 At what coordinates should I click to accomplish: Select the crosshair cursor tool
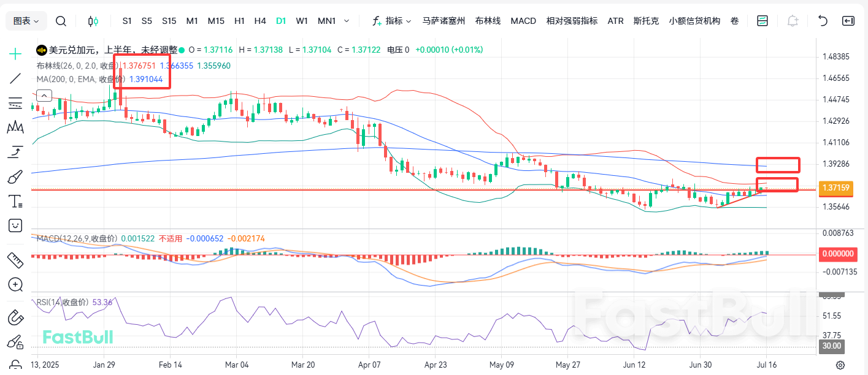pos(15,54)
